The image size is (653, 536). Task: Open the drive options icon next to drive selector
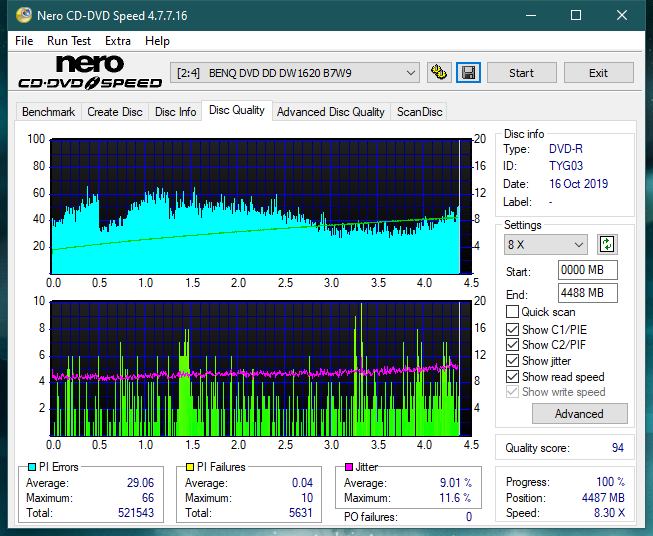coord(439,73)
